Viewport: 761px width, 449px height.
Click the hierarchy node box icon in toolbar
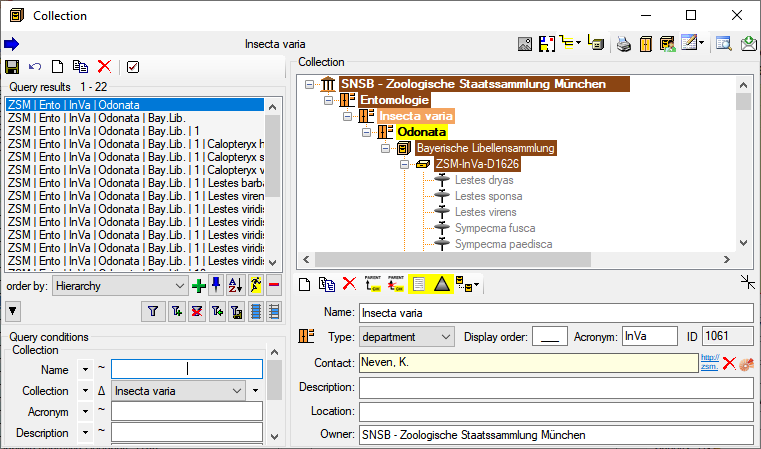click(596, 43)
